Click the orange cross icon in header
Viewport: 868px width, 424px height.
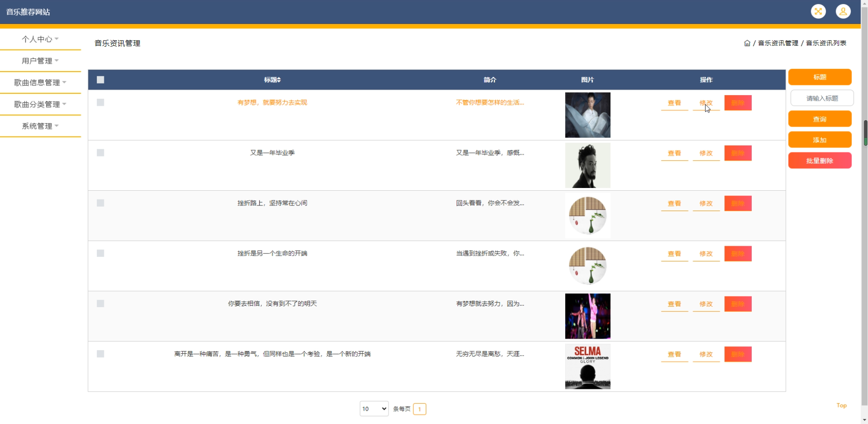pos(819,11)
